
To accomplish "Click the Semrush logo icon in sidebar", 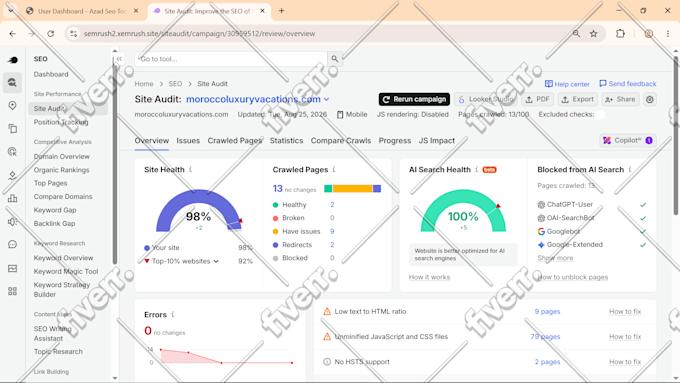I will 13,60.
